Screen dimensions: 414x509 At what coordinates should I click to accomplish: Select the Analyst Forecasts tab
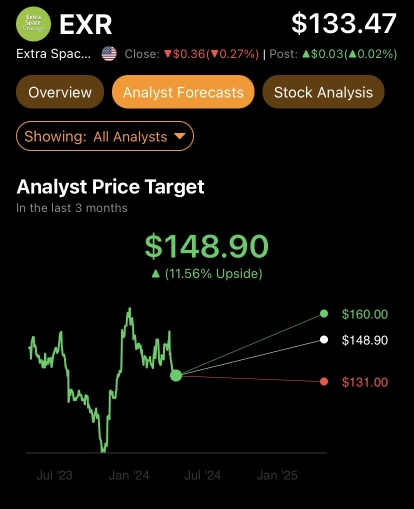(x=183, y=92)
